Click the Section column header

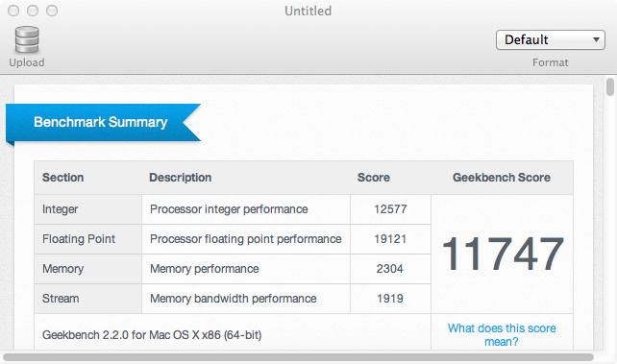[63, 178]
